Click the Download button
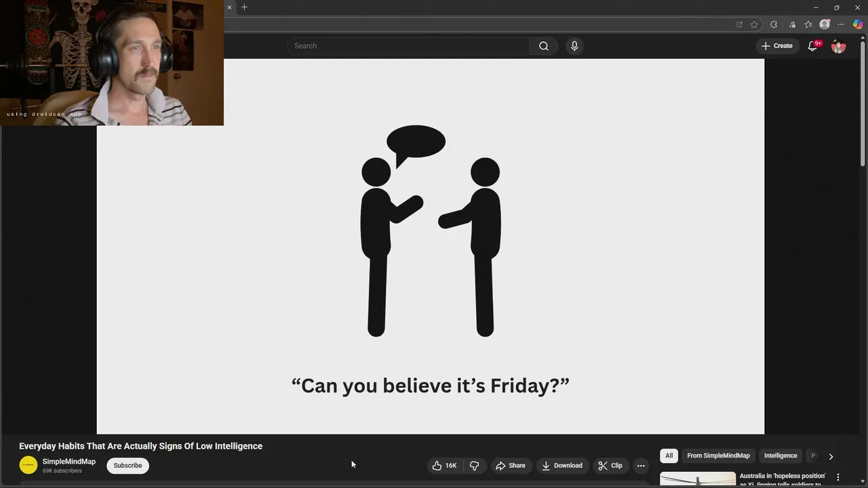 561,466
